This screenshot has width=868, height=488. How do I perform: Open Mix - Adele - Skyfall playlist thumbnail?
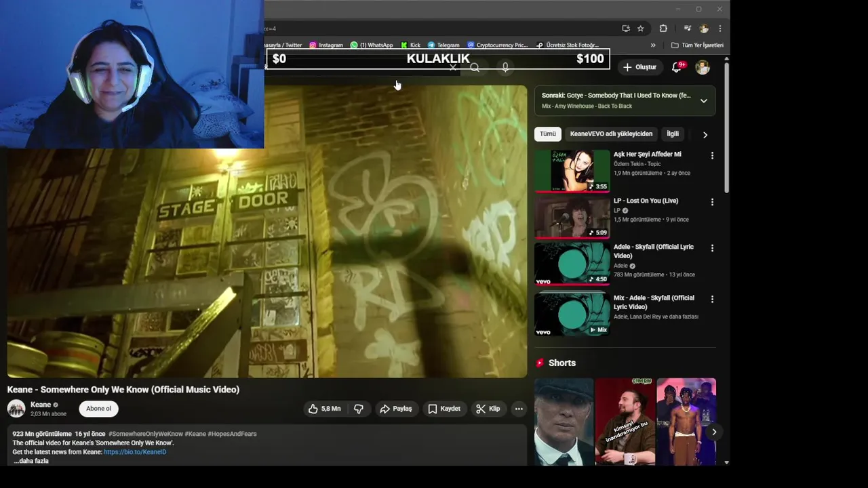[x=572, y=314]
